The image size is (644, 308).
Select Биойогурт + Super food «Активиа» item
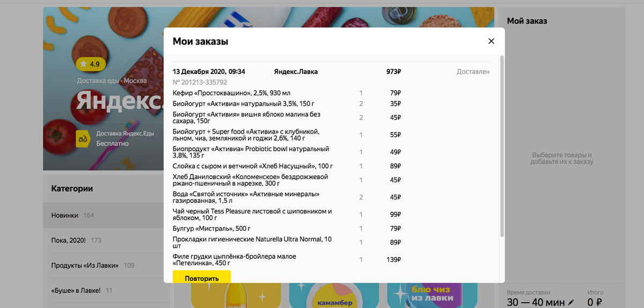point(287,135)
